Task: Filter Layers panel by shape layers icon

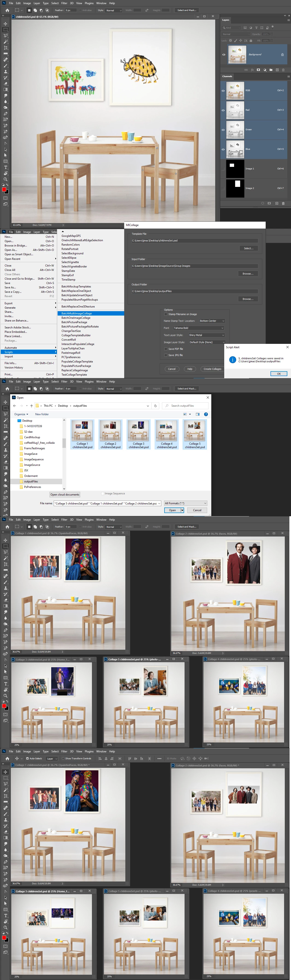Action: pyautogui.click(x=262, y=28)
